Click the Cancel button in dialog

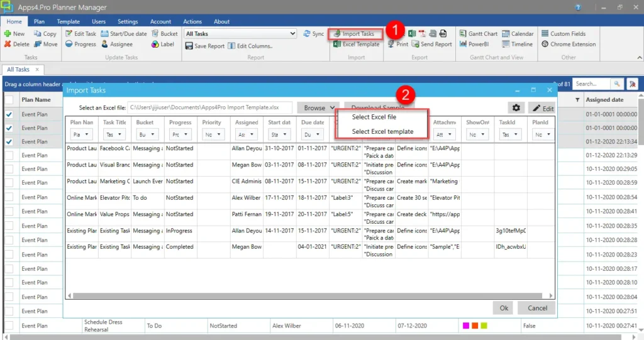tap(537, 308)
